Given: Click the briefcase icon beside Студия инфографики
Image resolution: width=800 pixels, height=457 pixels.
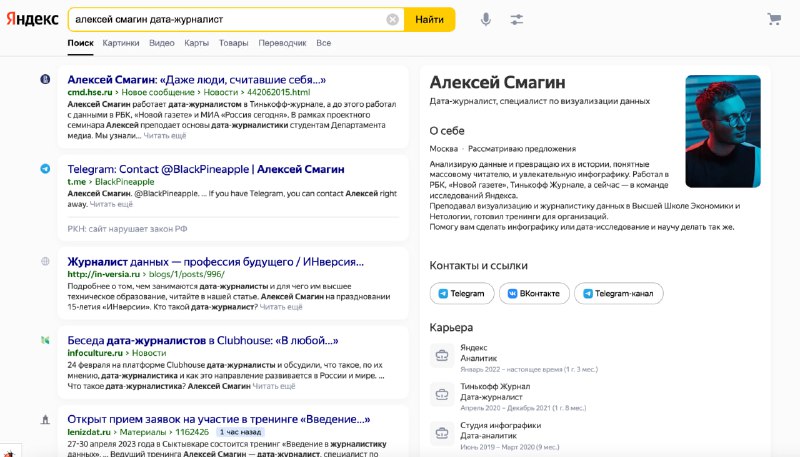Looking at the screenshot, I should tap(442, 433).
